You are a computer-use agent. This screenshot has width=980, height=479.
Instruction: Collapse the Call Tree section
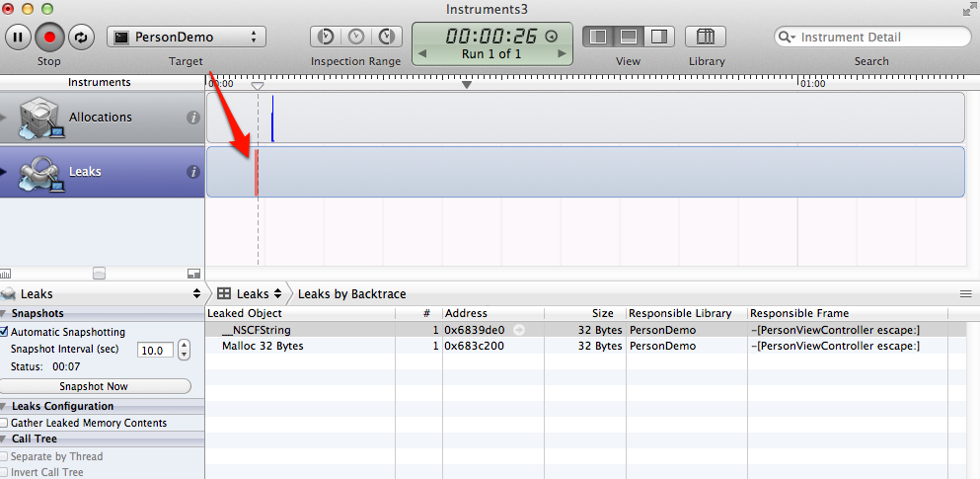(x=4, y=439)
